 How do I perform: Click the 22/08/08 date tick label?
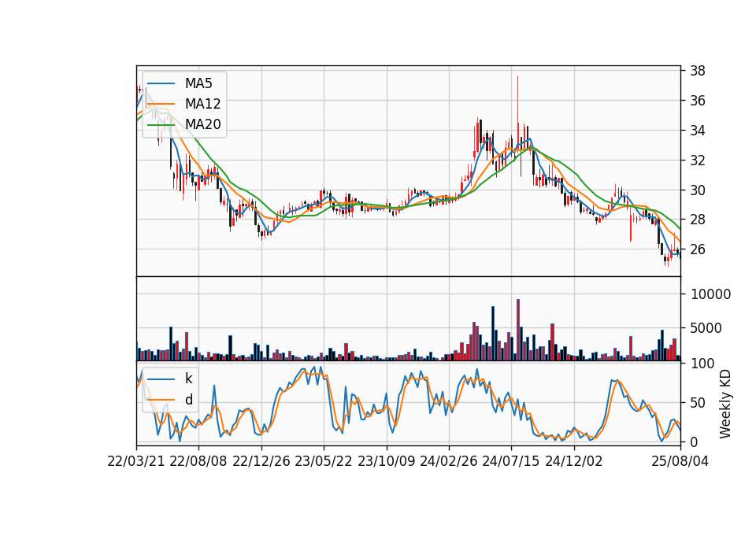click(198, 461)
